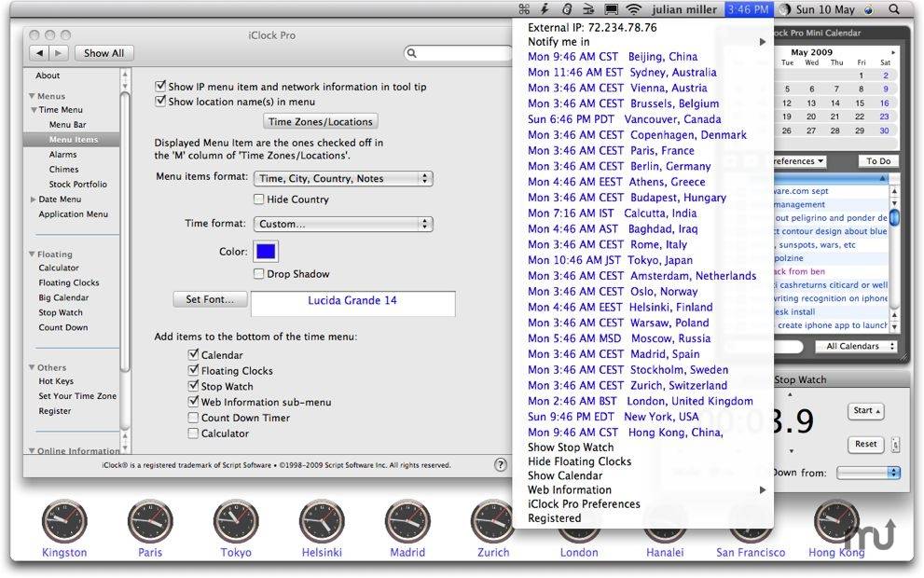Click the Wi-Fi status icon in menu bar
Image resolution: width=924 pixels, height=578 pixels.
point(633,9)
